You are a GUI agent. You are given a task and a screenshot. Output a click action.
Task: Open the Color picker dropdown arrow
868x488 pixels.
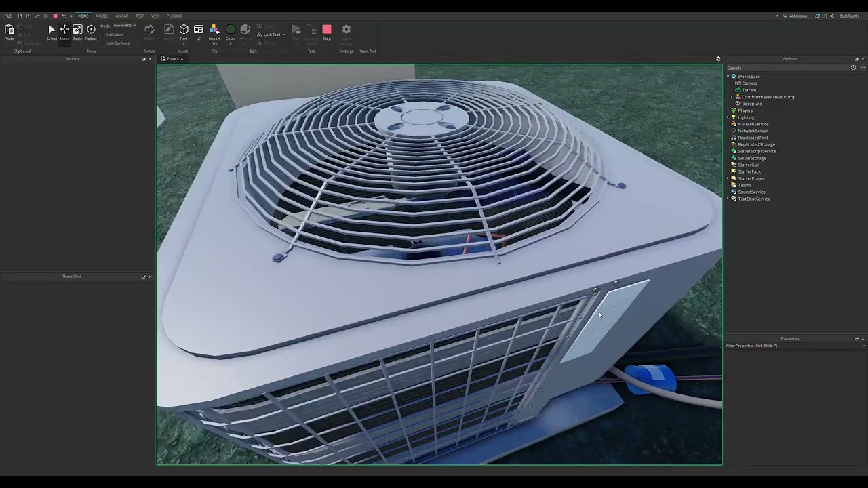point(231,43)
